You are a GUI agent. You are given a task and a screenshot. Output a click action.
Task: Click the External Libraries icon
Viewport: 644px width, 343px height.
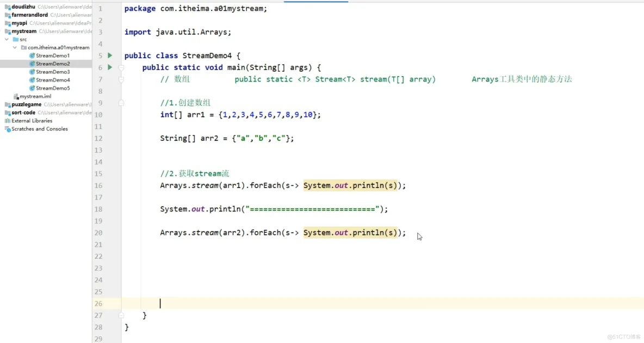8,121
